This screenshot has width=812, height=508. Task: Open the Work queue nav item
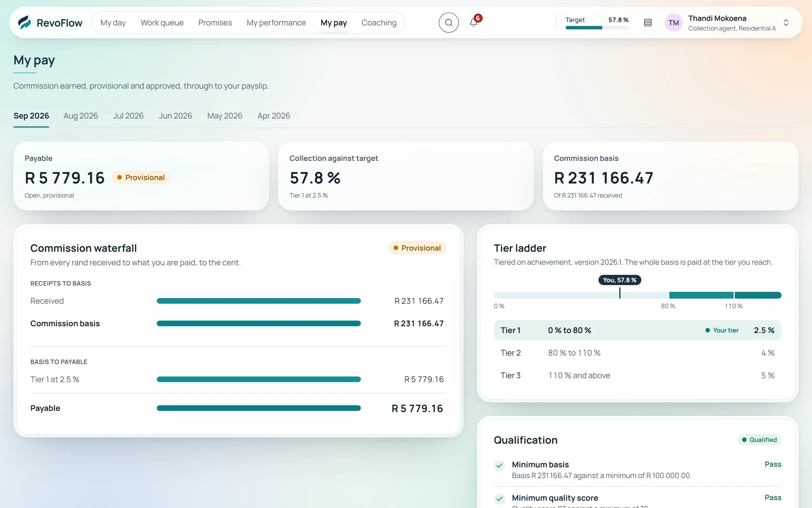[x=162, y=23]
